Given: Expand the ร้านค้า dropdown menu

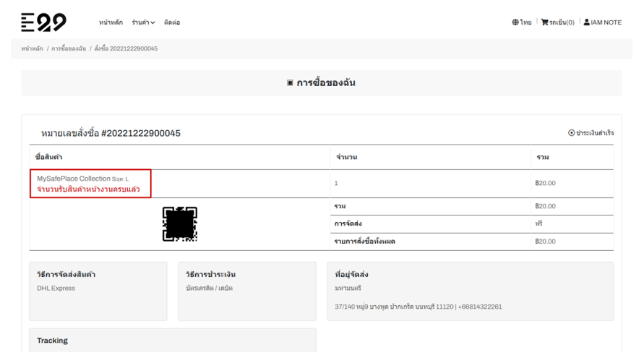Looking at the screenshot, I should point(143,22).
